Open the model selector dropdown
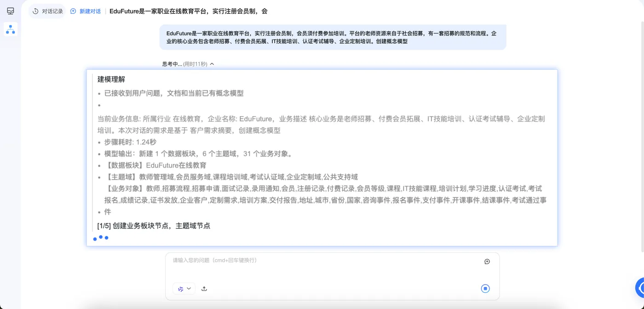 pos(184,289)
